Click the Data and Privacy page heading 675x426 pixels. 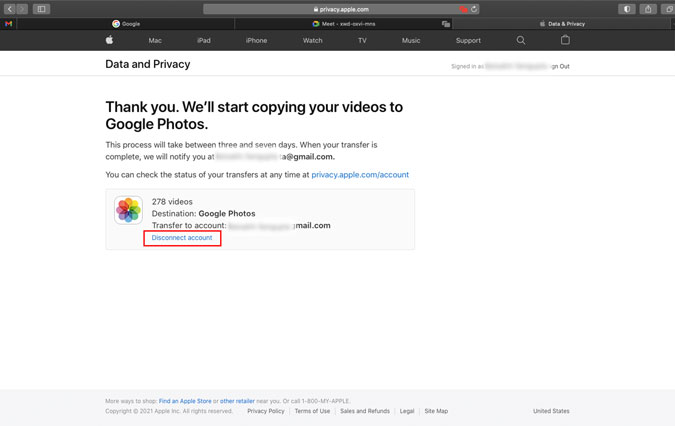pyautogui.click(x=148, y=64)
